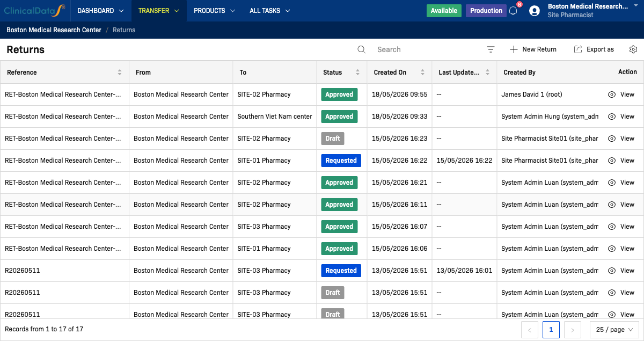Click the ClinicalData logo
Screen dimensions: 644x341
[34, 10]
